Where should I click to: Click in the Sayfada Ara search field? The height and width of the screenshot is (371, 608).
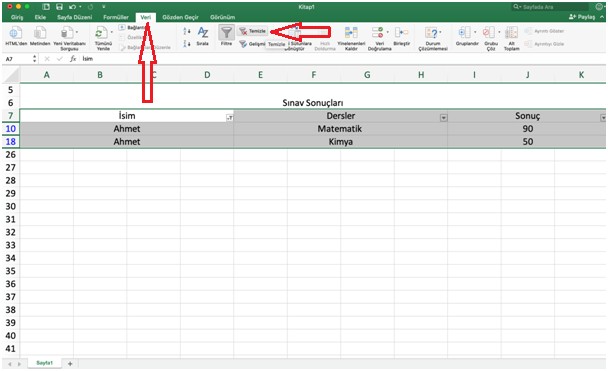pos(551,7)
